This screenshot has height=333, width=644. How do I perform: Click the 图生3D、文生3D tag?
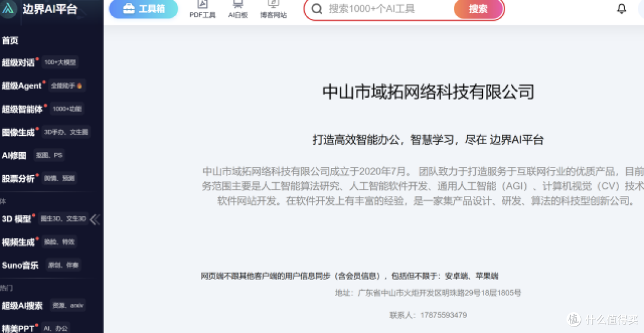(63, 219)
